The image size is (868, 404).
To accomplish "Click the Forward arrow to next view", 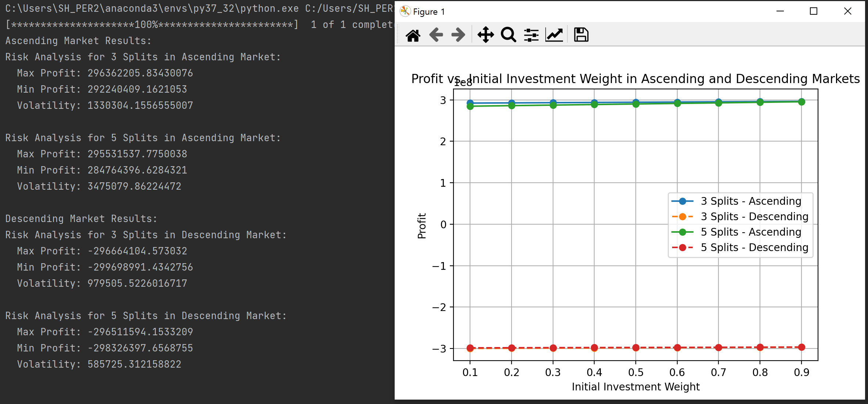I will (x=458, y=35).
